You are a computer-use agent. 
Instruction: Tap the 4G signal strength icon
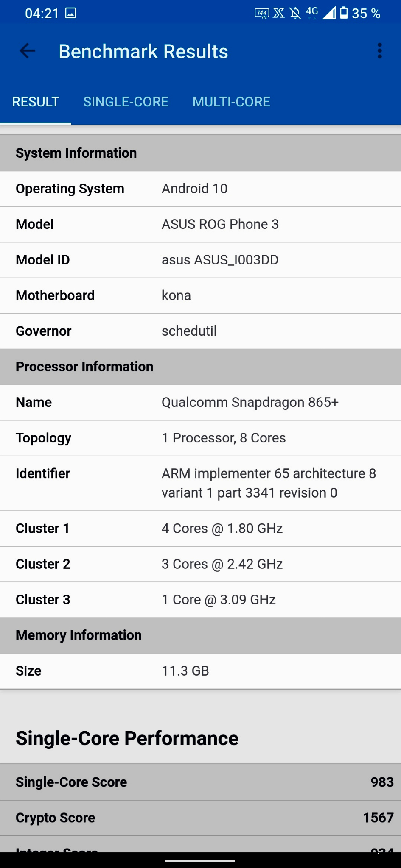[320, 13]
